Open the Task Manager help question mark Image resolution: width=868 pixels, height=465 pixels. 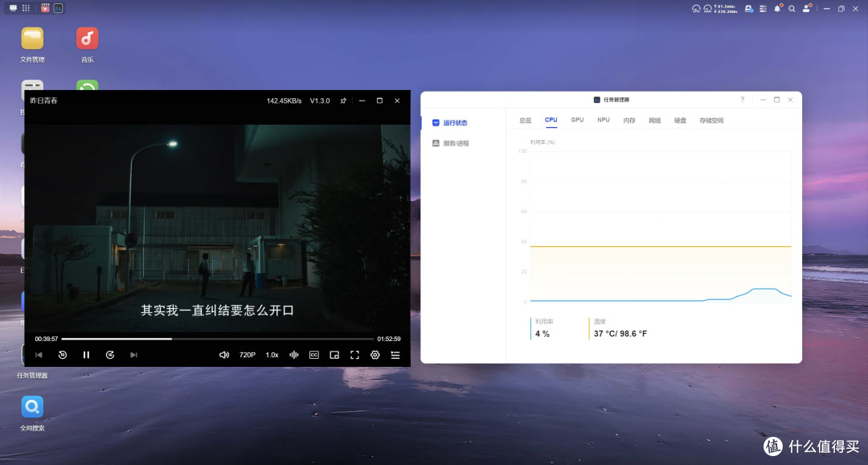point(743,100)
